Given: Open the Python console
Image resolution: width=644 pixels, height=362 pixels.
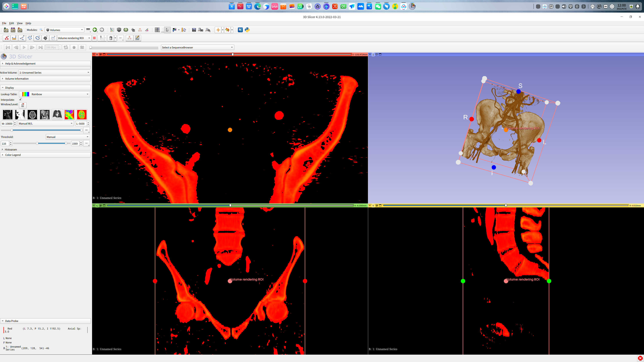Looking at the screenshot, I should (x=247, y=30).
